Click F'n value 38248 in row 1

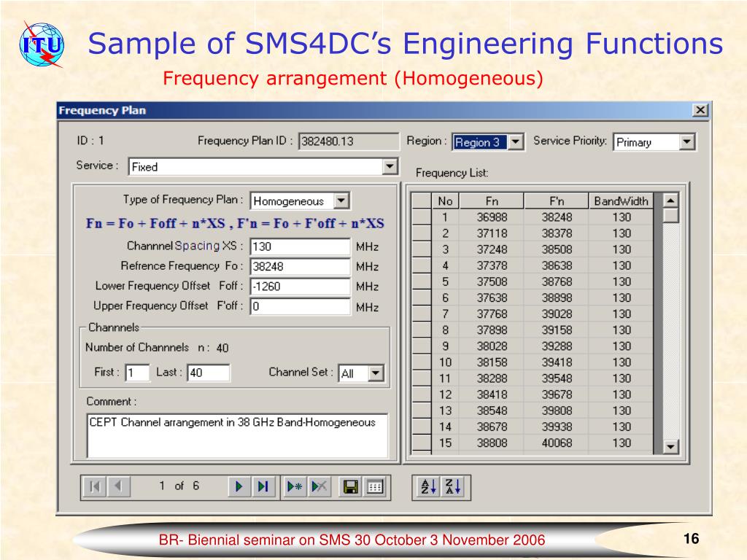point(557,217)
